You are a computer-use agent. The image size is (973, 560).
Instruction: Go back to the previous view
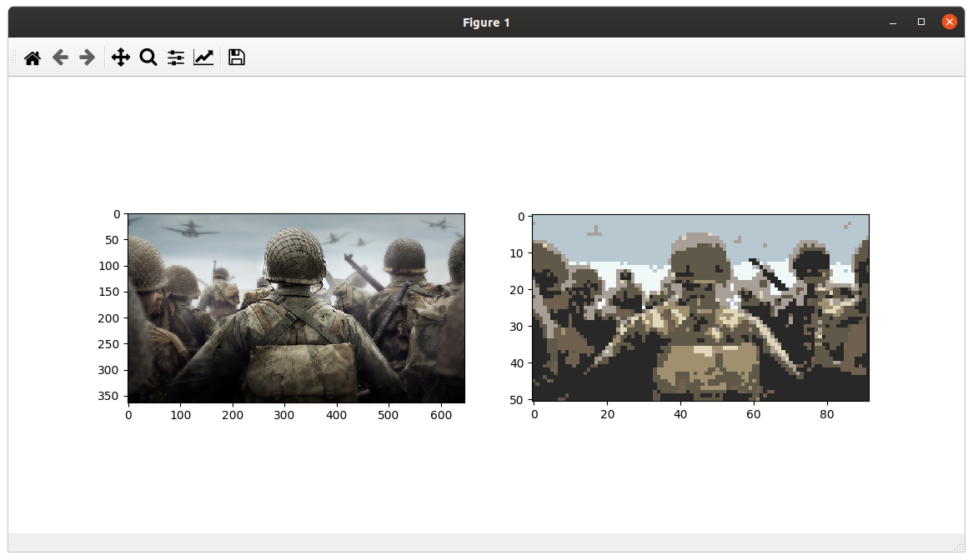pos(60,57)
